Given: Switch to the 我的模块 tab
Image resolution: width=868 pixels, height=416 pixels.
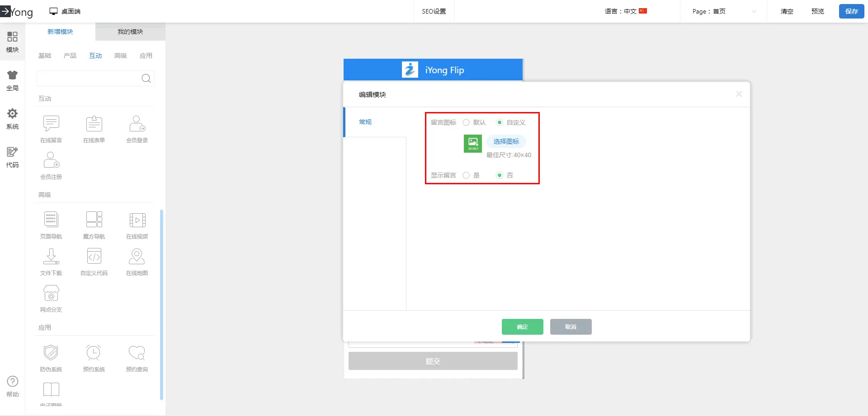Looking at the screenshot, I should coord(130,32).
